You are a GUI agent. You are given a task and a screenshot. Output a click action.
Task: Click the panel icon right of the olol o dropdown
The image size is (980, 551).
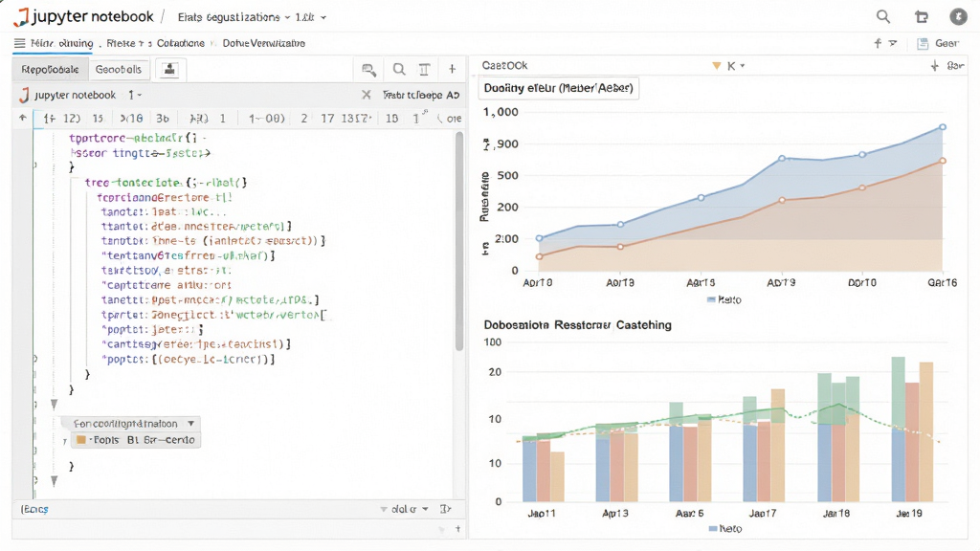[x=445, y=509]
